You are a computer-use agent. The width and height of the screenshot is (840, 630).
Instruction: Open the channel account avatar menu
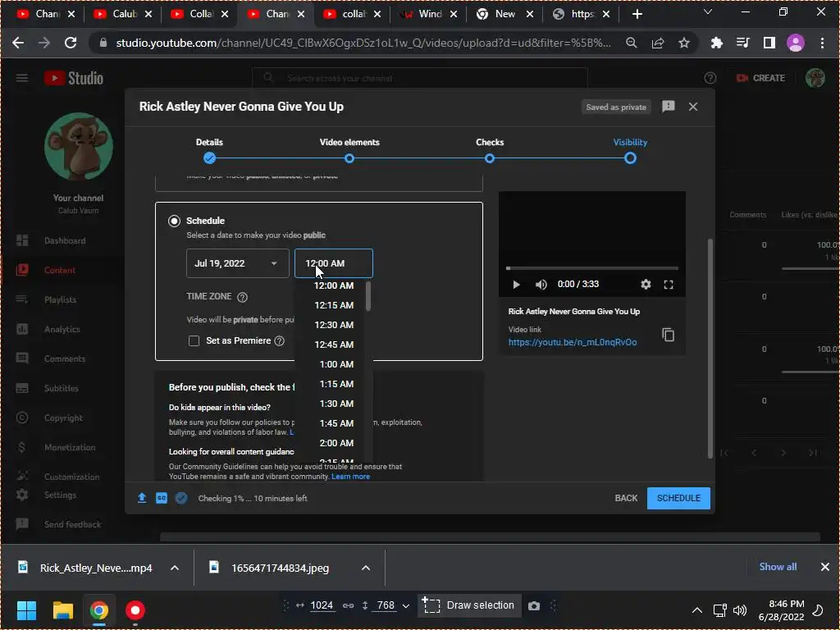click(815, 78)
